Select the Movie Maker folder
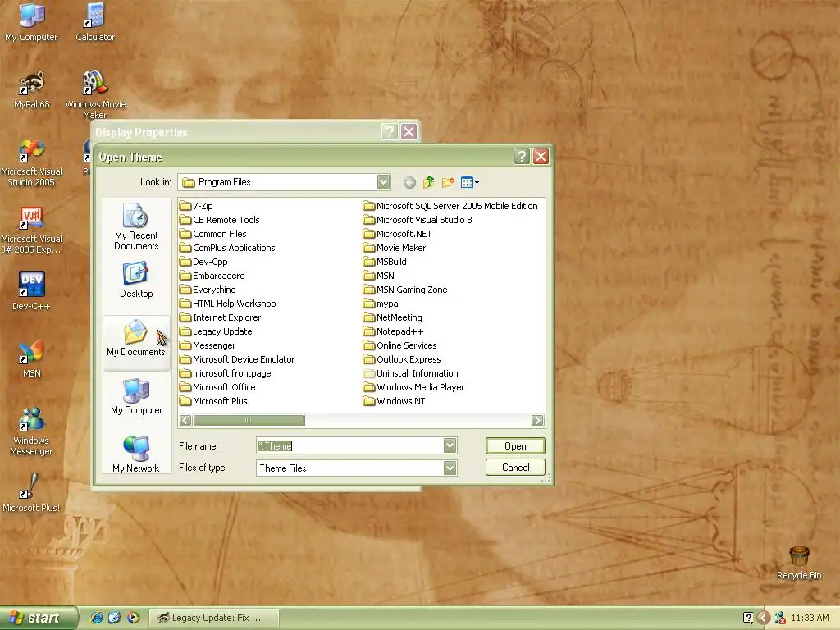Screen dimensions: 840x630 (x=395, y=248)
